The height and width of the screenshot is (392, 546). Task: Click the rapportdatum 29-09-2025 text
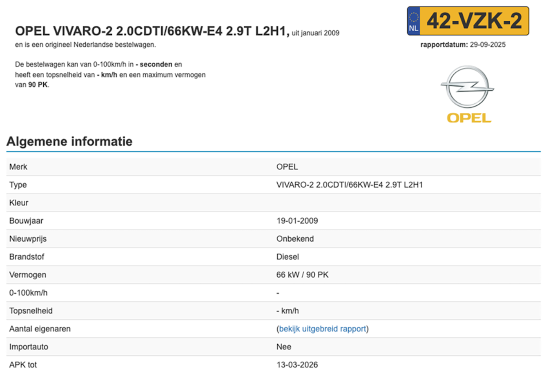tap(463, 45)
